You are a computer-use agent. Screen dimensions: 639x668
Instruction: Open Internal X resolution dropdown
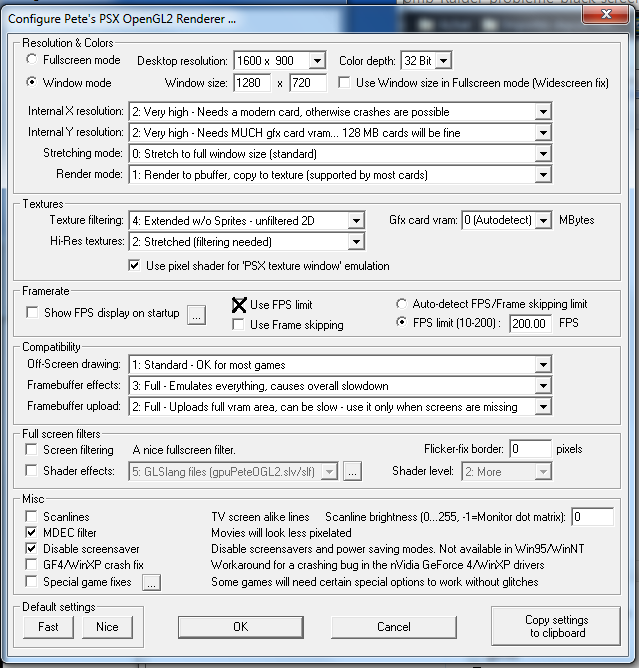pos(340,112)
